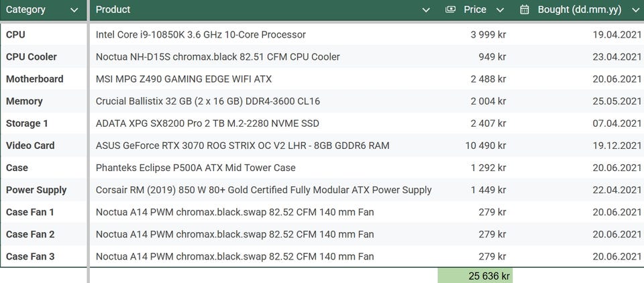
Task: Open the Product column dropdown arrow
Action: click(426, 10)
